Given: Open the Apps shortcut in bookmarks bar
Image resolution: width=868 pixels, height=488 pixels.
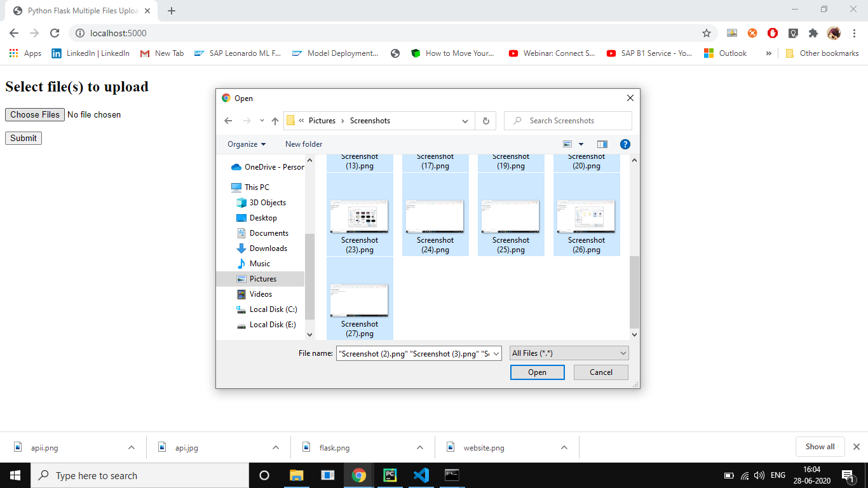Looking at the screenshot, I should pyautogui.click(x=25, y=53).
